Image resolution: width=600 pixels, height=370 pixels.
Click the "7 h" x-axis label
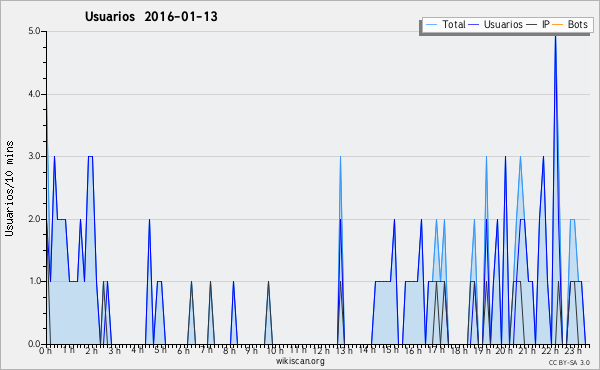(x=206, y=350)
